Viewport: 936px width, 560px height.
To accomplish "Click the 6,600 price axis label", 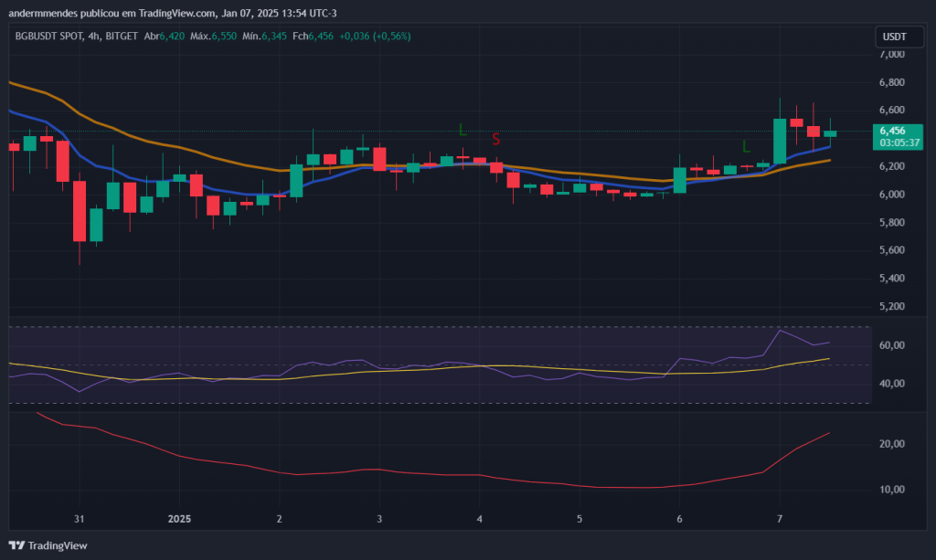I will point(892,111).
